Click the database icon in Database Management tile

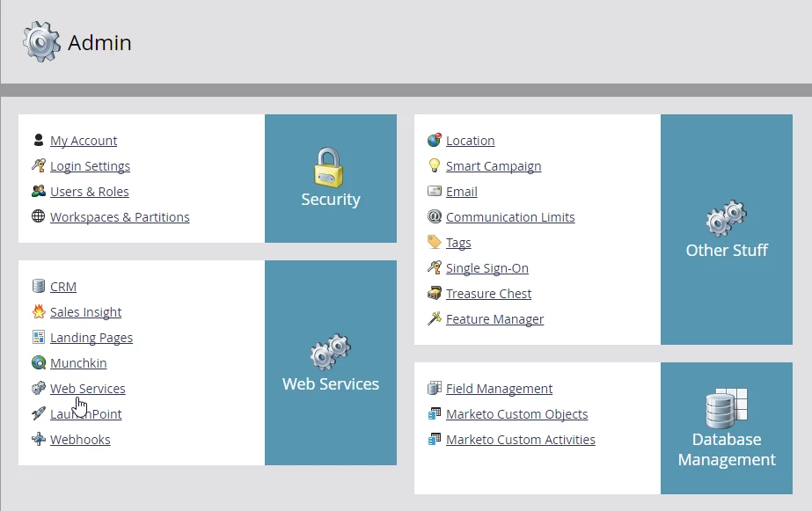[x=726, y=408]
